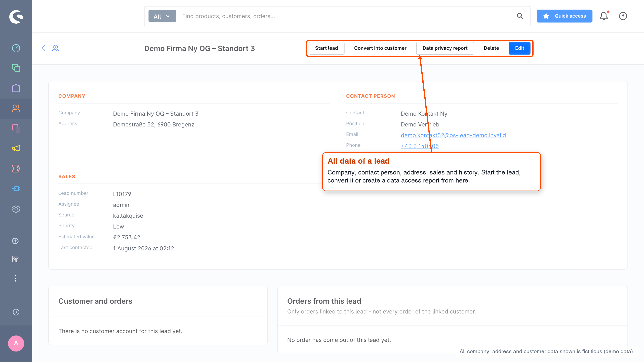Click the phone number +43 3 140405
644x362 pixels.
click(420, 146)
